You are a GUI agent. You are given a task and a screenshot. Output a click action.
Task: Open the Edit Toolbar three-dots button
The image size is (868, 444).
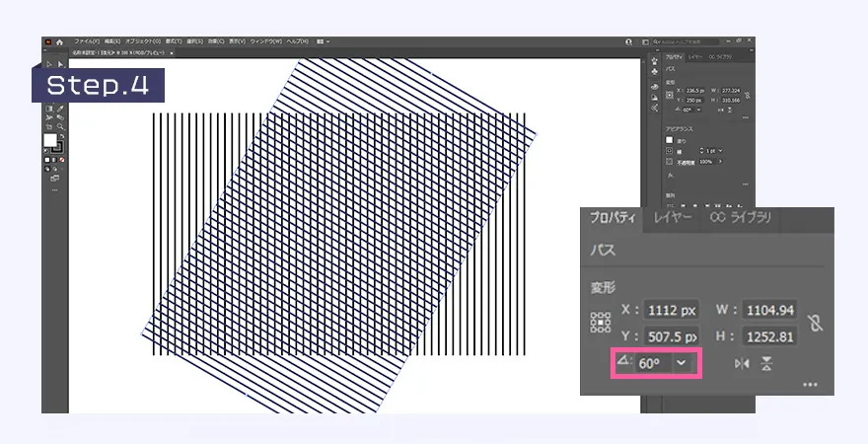(54, 189)
